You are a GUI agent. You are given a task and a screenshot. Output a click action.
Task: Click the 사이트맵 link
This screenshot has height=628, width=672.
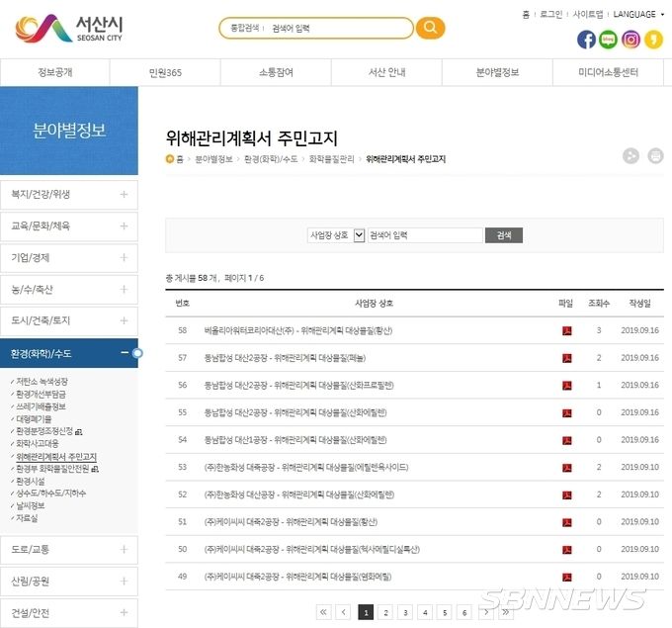click(588, 14)
